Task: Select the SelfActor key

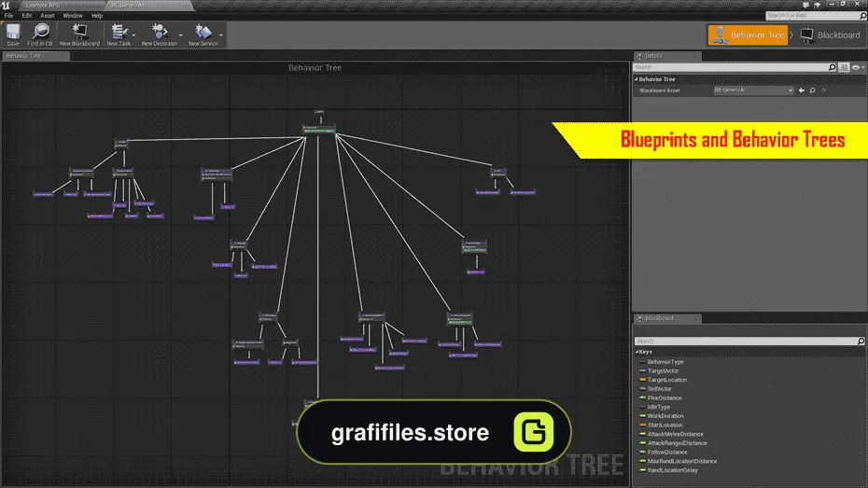Action: (x=659, y=389)
